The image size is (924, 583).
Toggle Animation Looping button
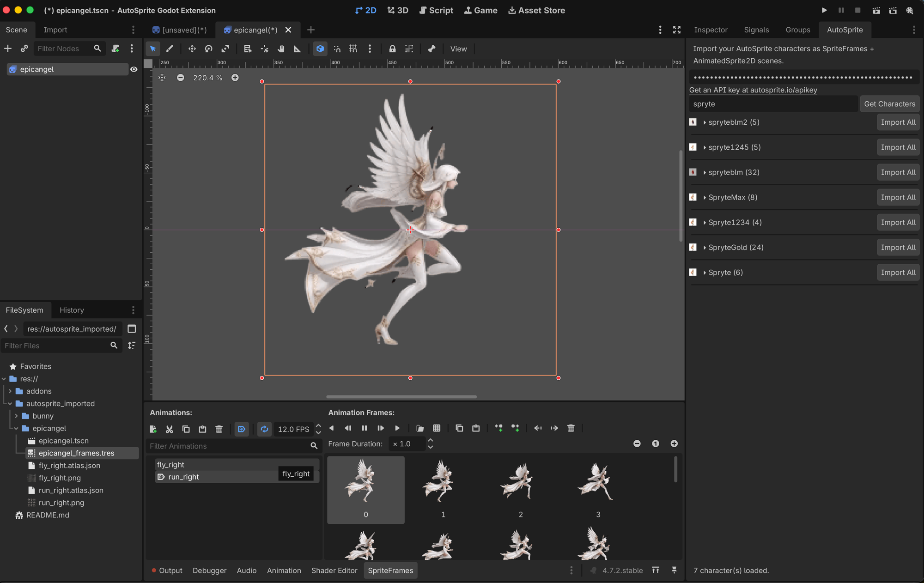[264, 429]
